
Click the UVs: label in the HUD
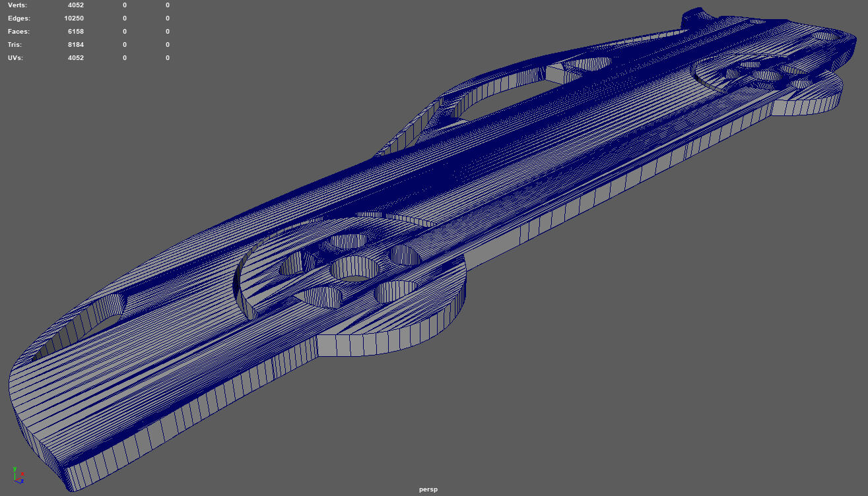point(16,58)
